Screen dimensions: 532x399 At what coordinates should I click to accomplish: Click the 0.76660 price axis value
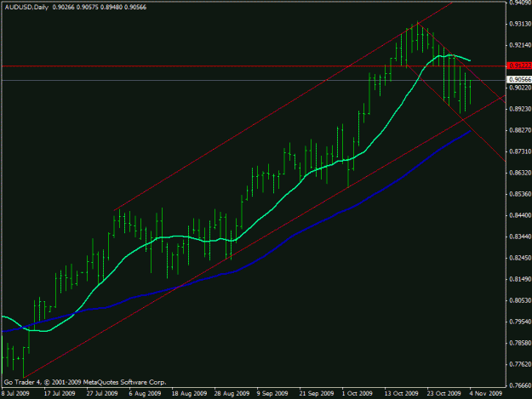[520, 385]
